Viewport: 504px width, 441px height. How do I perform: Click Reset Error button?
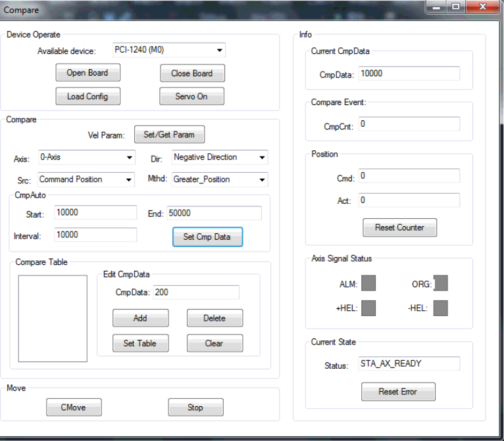coord(398,392)
